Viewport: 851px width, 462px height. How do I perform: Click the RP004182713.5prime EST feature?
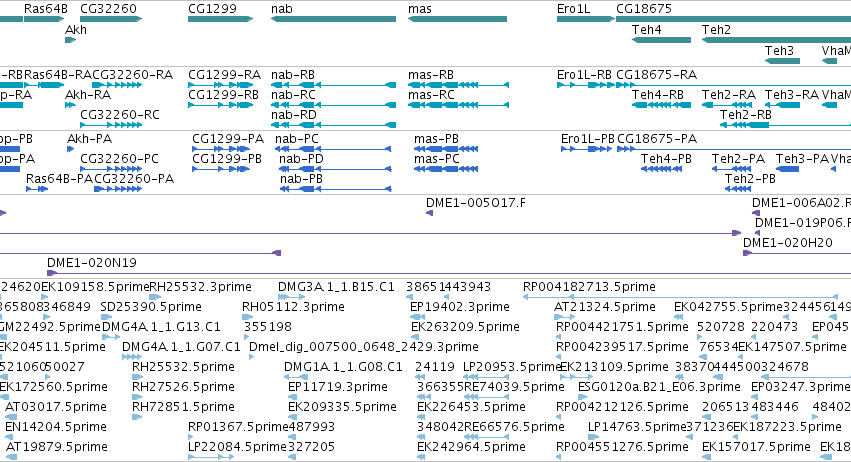681,297
